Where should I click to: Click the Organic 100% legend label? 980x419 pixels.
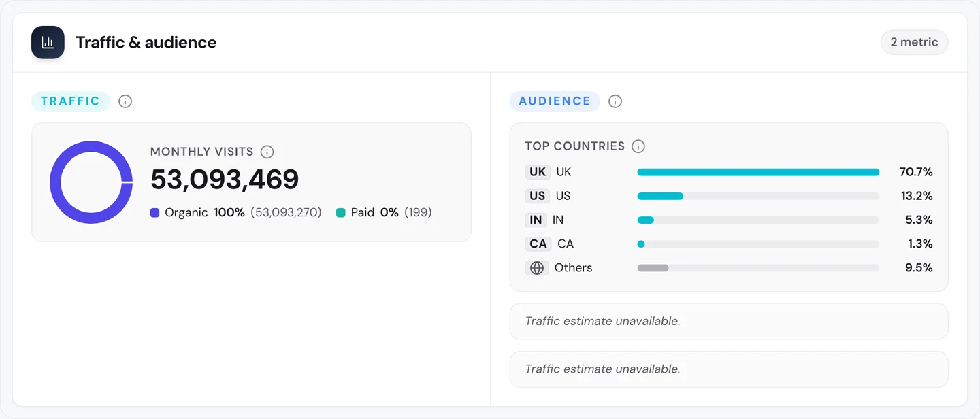(x=205, y=213)
